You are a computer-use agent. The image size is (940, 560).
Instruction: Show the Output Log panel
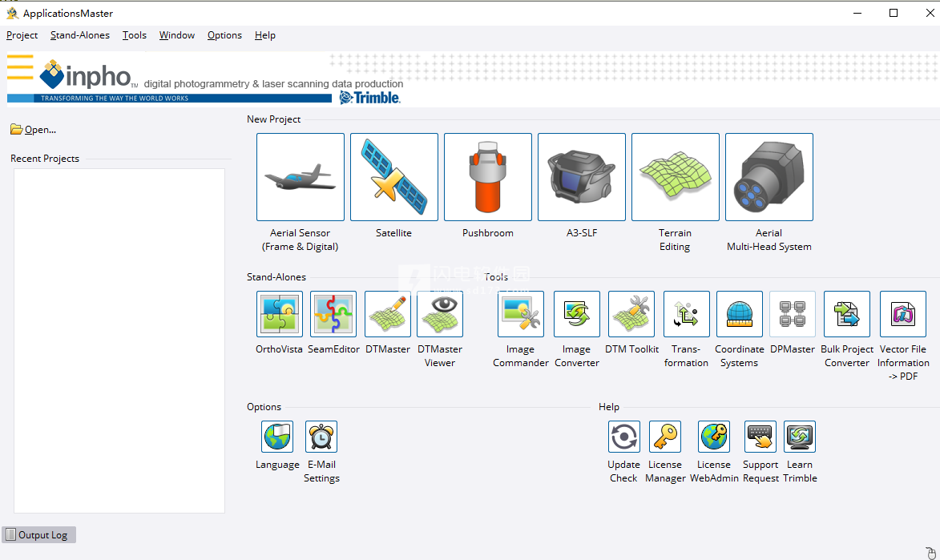[x=38, y=534]
